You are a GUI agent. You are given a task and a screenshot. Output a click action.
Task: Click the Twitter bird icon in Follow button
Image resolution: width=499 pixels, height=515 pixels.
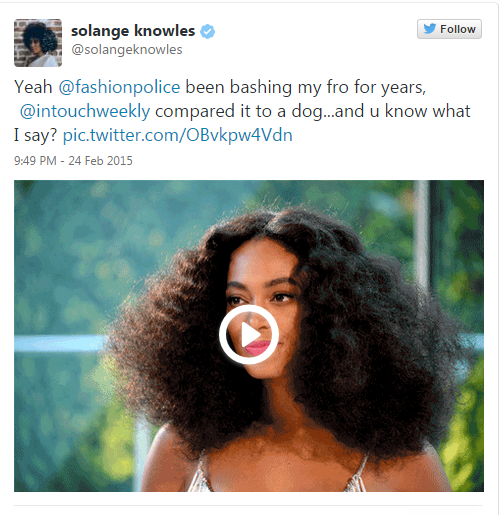tap(430, 29)
